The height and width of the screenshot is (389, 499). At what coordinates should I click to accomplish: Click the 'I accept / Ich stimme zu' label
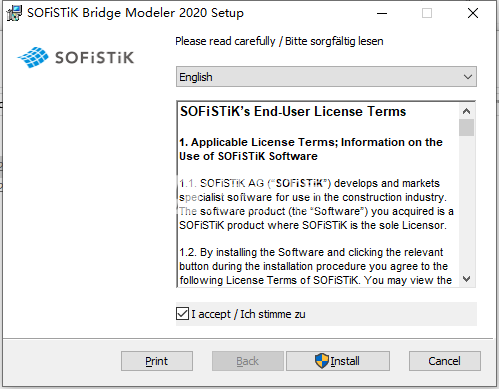click(x=248, y=314)
